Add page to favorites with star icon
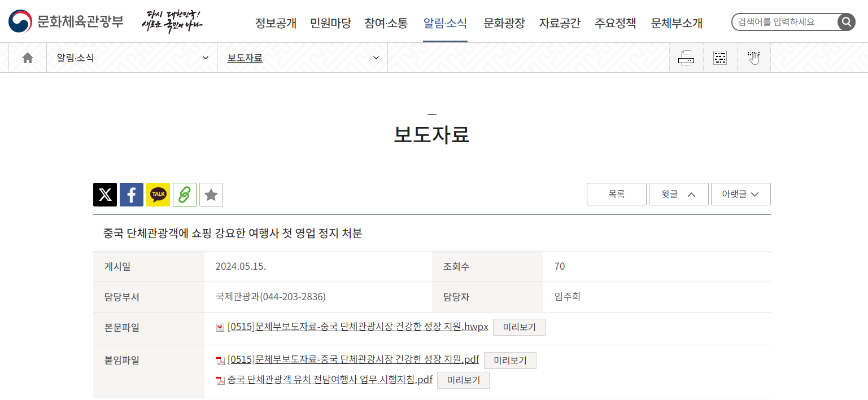868x400 pixels. coord(211,195)
